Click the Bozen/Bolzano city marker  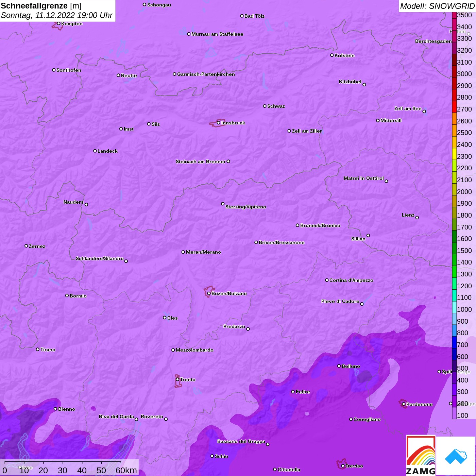209,293
